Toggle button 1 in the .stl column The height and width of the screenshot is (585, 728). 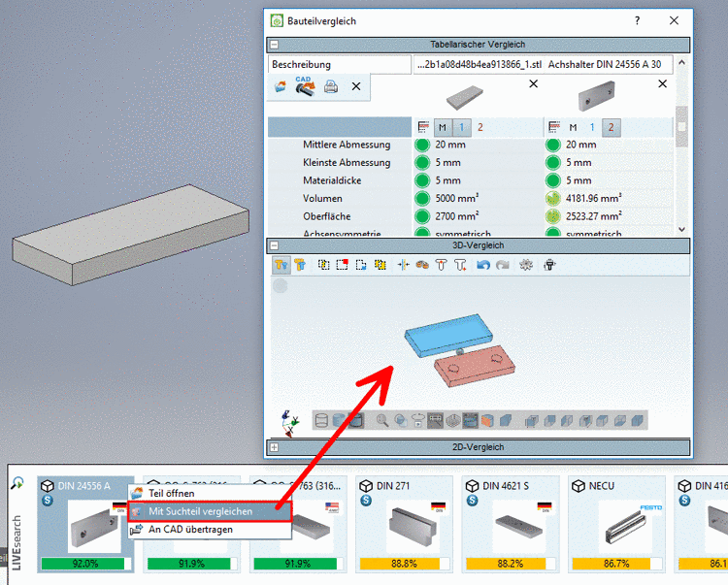[x=461, y=127]
